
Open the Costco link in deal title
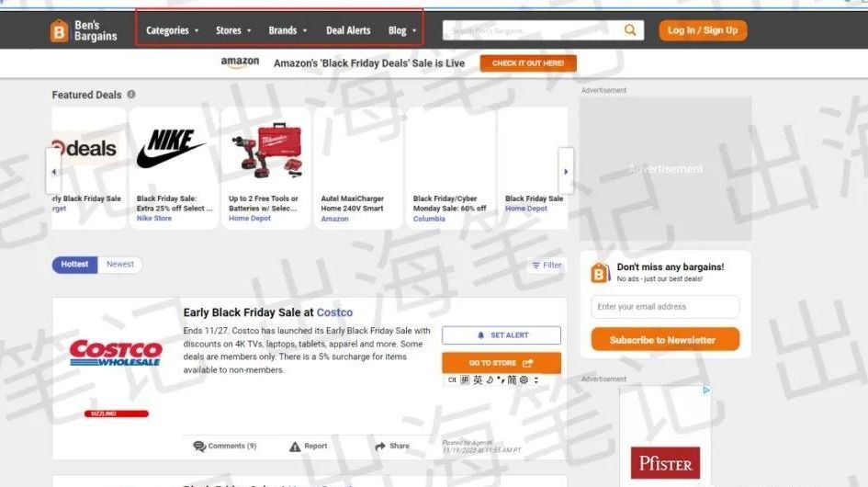[334, 312]
